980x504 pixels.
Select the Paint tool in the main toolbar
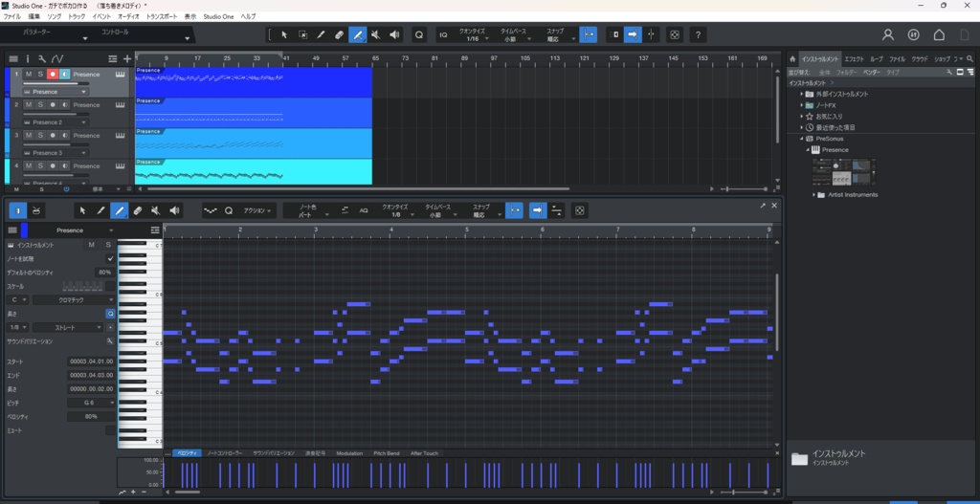click(358, 35)
